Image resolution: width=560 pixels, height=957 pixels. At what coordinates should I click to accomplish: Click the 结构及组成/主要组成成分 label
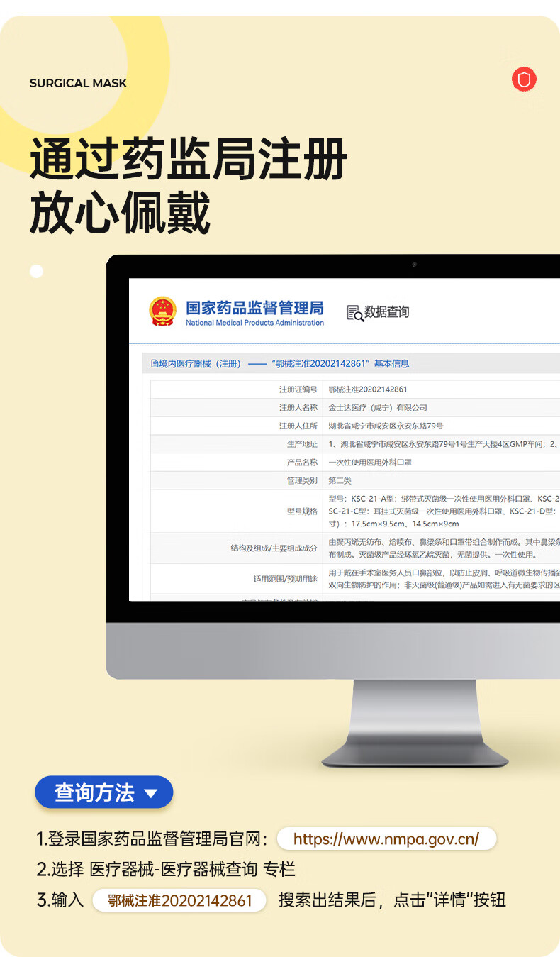click(274, 548)
